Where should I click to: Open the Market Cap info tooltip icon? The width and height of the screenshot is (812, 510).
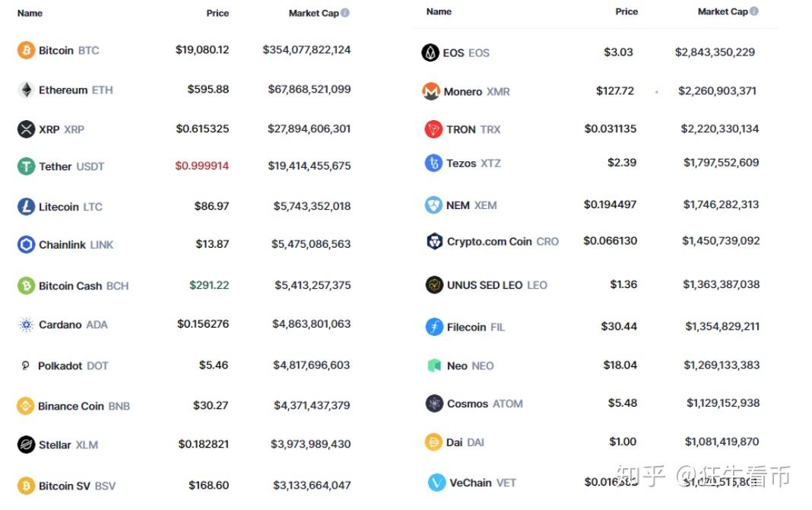coord(346,11)
